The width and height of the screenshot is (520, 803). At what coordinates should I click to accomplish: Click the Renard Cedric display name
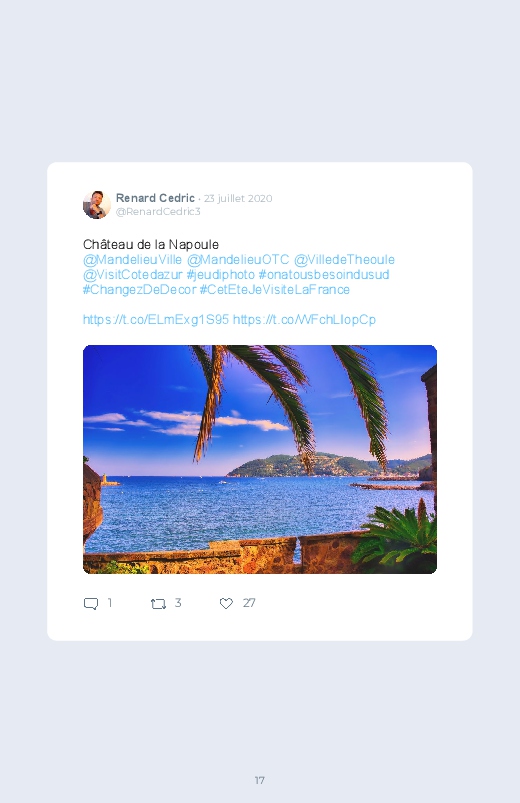155,198
